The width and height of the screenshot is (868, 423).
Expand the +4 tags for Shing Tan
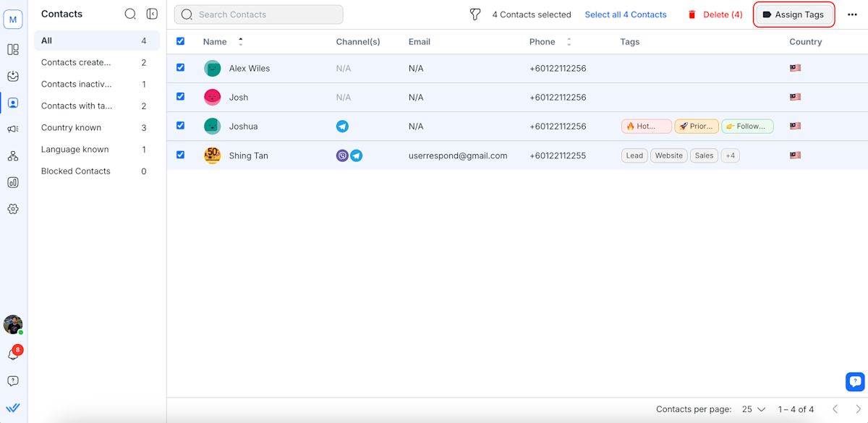(x=730, y=155)
